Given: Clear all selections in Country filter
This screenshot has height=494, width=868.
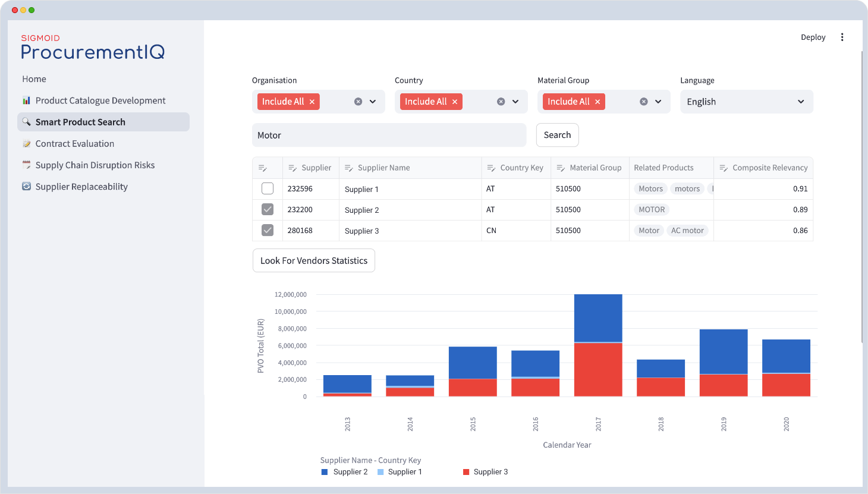Looking at the screenshot, I should pos(501,102).
